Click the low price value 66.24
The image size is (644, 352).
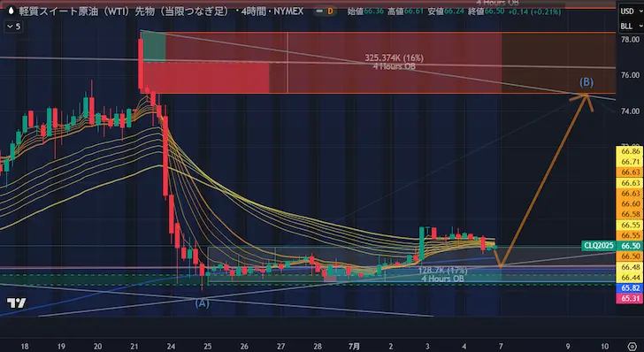[454, 11]
